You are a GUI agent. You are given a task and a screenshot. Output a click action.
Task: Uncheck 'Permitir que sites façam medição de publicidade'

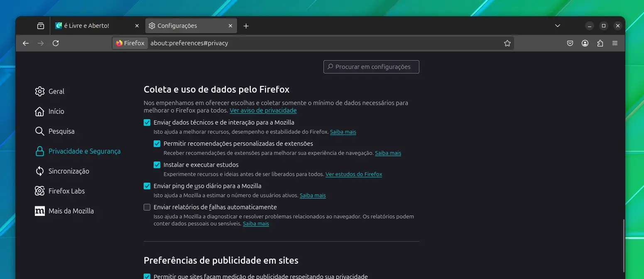[x=147, y=277]
